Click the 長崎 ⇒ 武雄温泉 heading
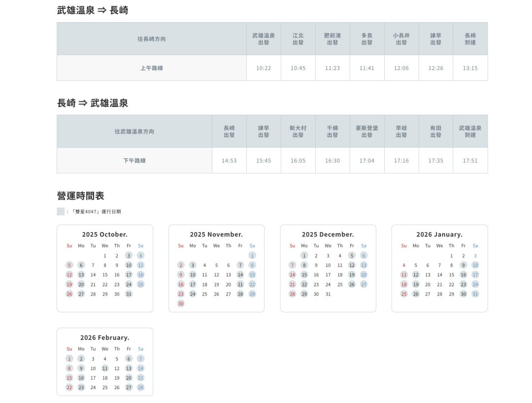 point(93,103)
